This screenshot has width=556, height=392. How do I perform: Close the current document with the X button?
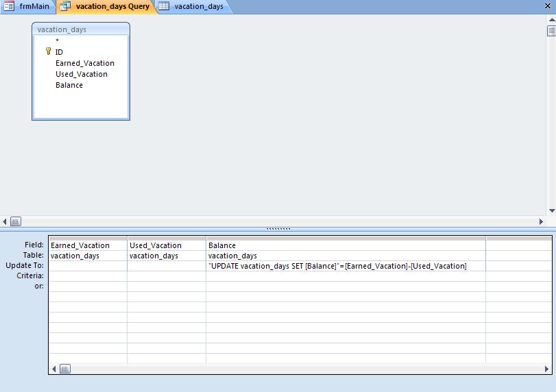coord(548,6)
